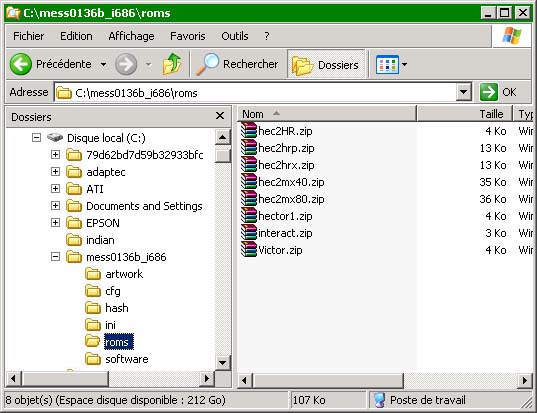Close the Dossiers side panel
Image resolution: width=537 pixels, height=413 pixels.
[x=220, y=116]
